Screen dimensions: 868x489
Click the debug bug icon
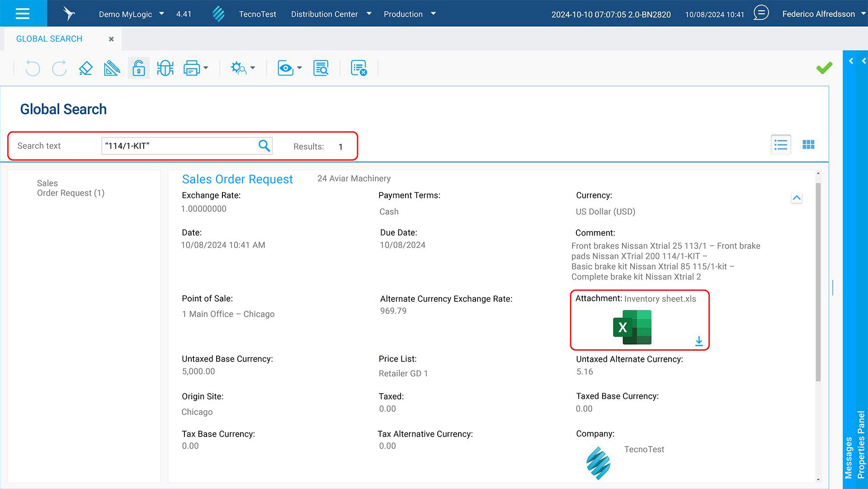tap(165, 68)
